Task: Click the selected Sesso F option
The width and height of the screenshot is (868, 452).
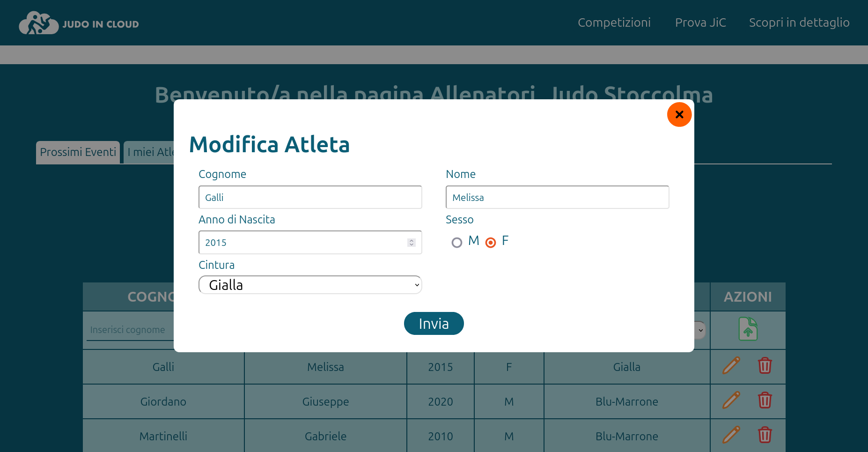Action: (490, 243)
